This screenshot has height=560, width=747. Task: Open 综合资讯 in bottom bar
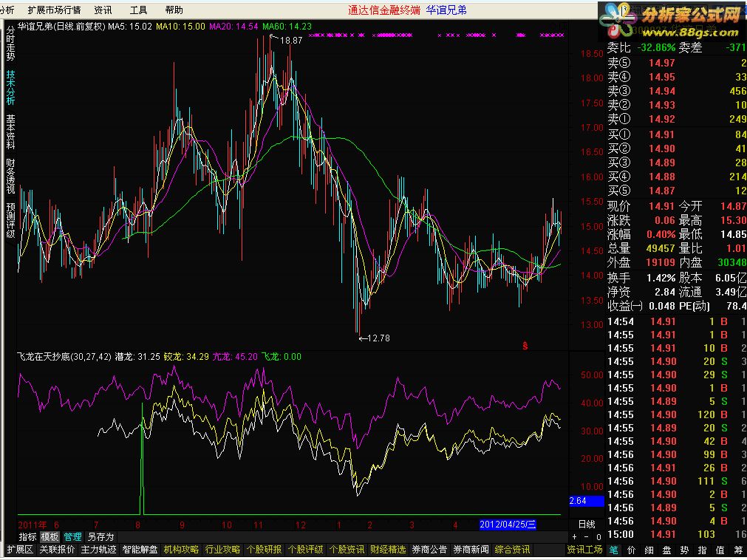click(x=513, y=550)
